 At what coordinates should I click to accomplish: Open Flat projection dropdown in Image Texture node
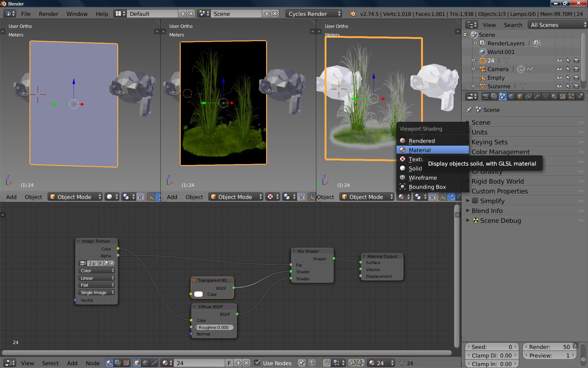[97, 285]
